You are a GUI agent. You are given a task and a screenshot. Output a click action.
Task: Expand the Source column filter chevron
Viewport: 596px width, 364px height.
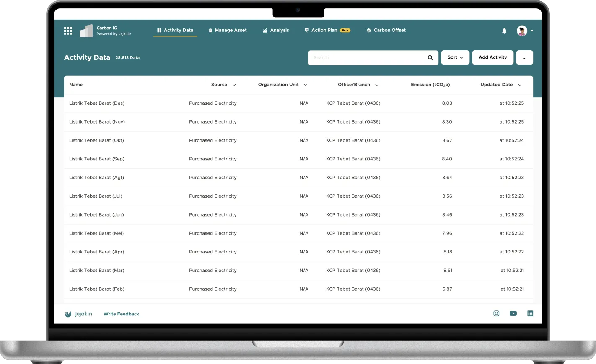point(234,85)
